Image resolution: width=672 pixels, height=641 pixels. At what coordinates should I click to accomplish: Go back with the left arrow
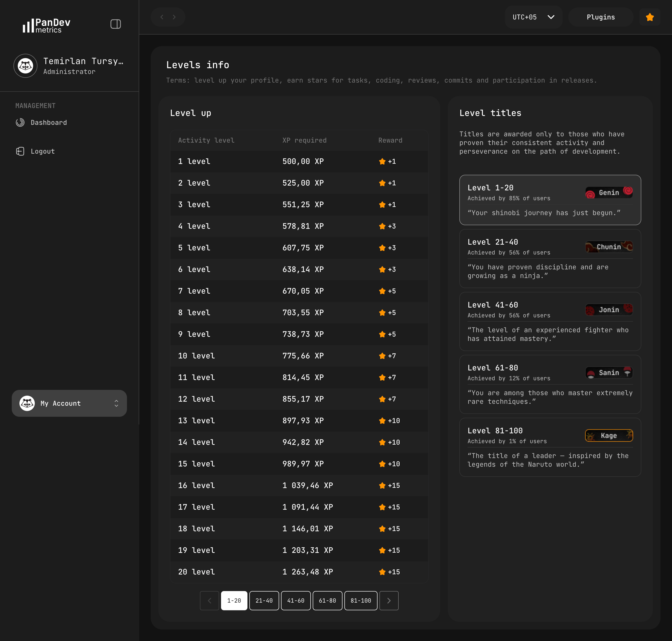coord(162,17)
